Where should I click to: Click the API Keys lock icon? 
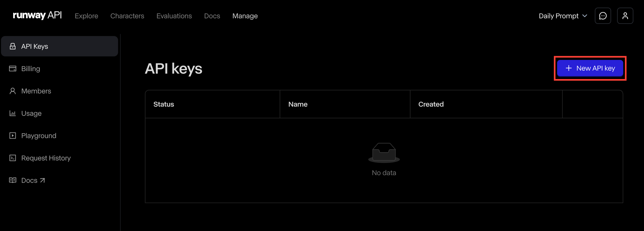(x=13, y=46)
